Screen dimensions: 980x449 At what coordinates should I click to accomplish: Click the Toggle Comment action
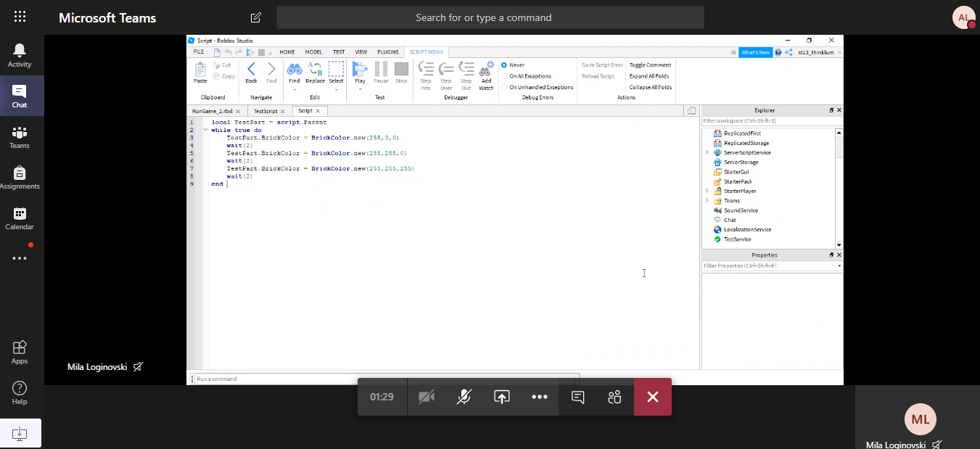(650, 65)
